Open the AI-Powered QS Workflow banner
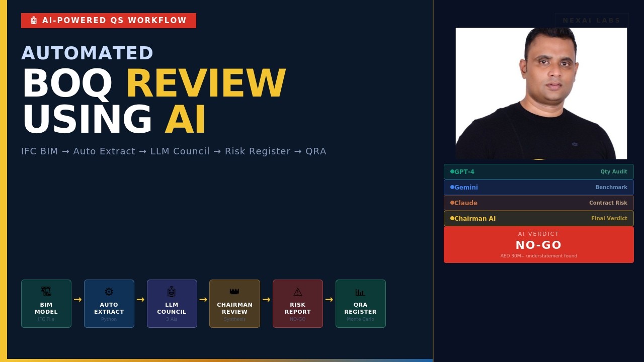Viewport: 644px width, 362px height. tap(109, 21)
